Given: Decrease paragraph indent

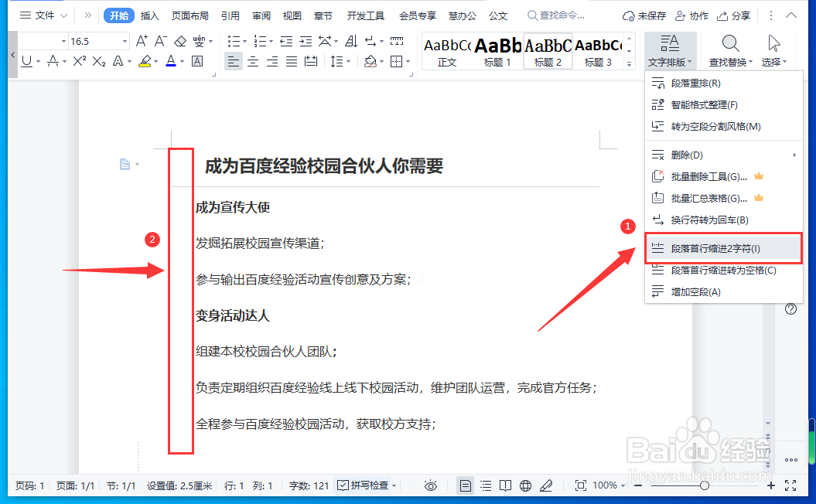Looking at the screenshot, I should tap(285, 41).
